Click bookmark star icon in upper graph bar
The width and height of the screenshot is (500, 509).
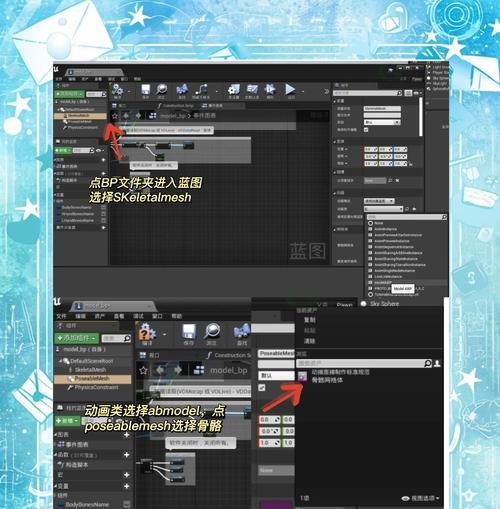[115, 116]
